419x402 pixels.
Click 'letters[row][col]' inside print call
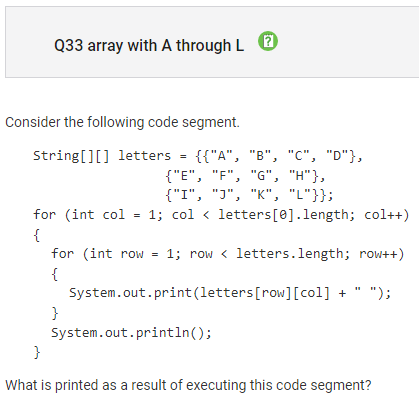[265, 293]
